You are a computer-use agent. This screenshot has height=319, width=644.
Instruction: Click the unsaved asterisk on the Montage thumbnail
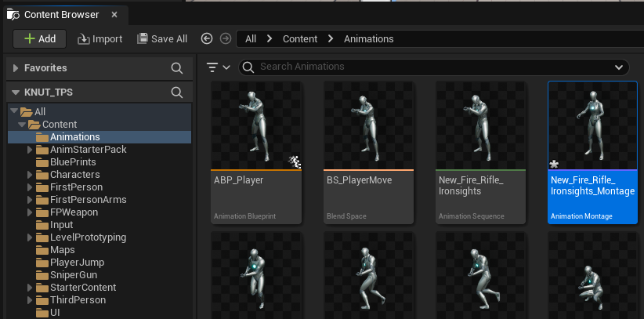[x=554, y=165]
